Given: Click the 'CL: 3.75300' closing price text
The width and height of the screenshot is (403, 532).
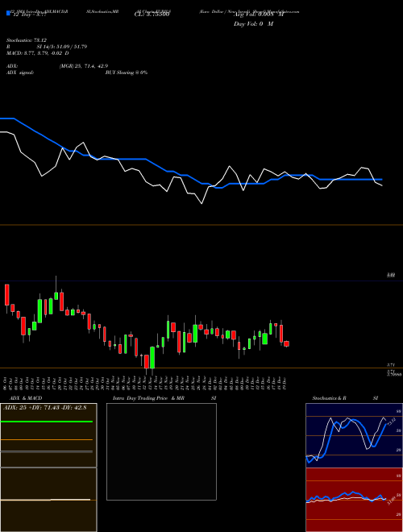Looking at the screenshot, I should coord(152,15).
